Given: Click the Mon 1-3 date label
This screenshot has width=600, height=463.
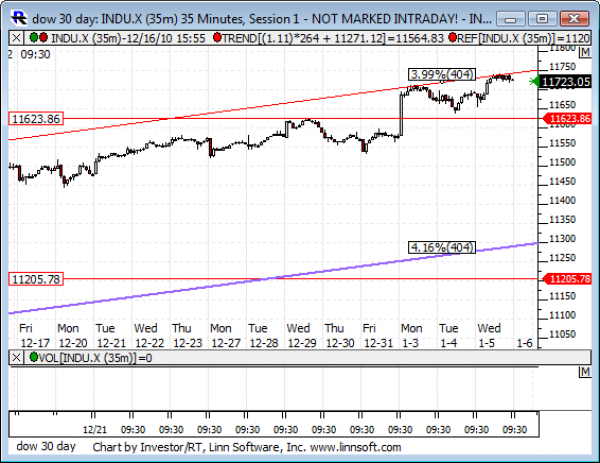Looking at the screenshot, I should coord(411,336).
